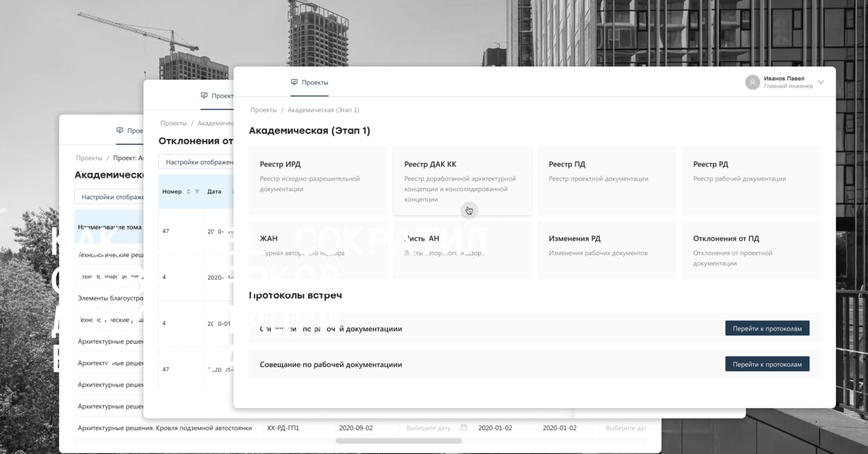Open the Реестр ДАК КК card
Image resolution: width=868 pixels, height=454 pixels.
pos(462,181)
